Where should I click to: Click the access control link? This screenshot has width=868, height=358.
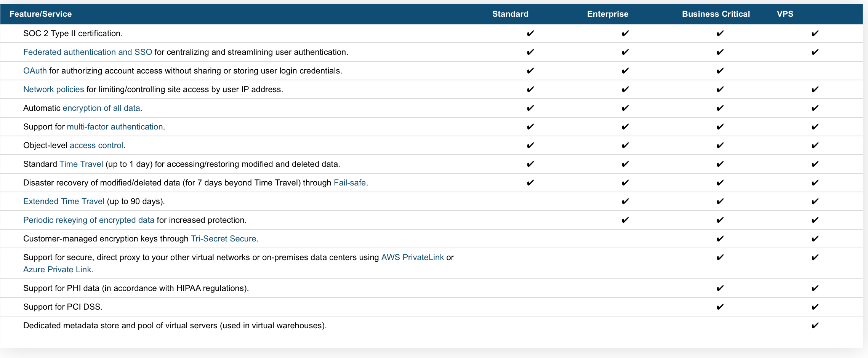click(x=96, y=145)
